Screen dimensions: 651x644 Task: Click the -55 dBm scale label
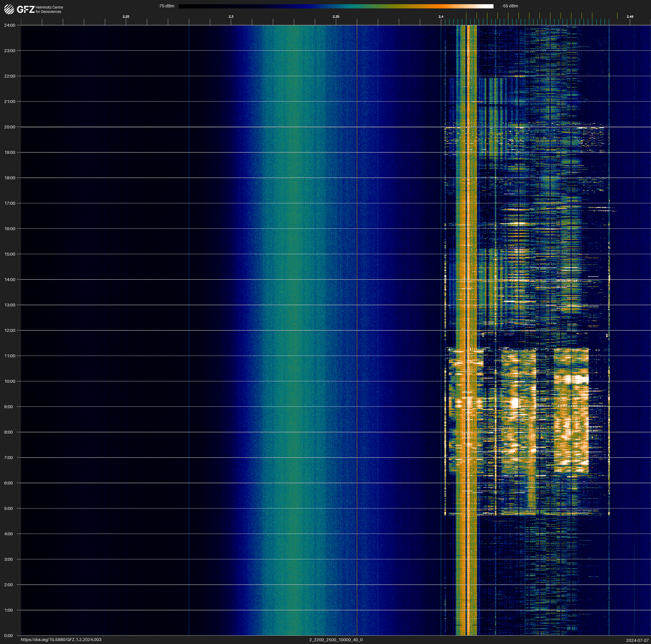coord(510,6)
